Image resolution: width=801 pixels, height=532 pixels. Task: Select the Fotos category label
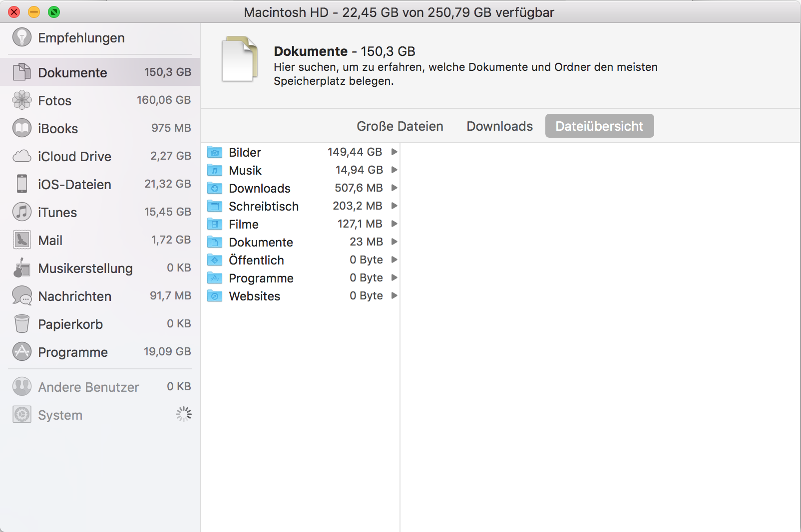click(x=55, y=101)
